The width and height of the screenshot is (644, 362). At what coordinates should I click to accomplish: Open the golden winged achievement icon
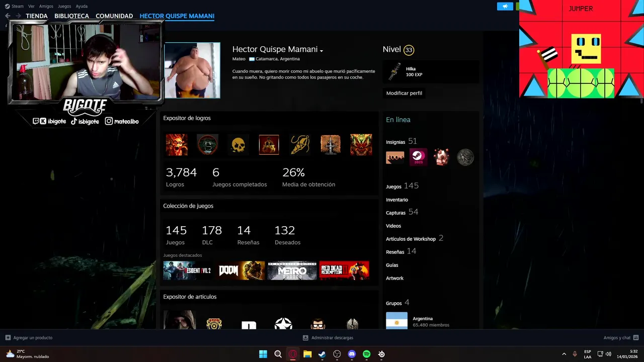coord(300,145)
